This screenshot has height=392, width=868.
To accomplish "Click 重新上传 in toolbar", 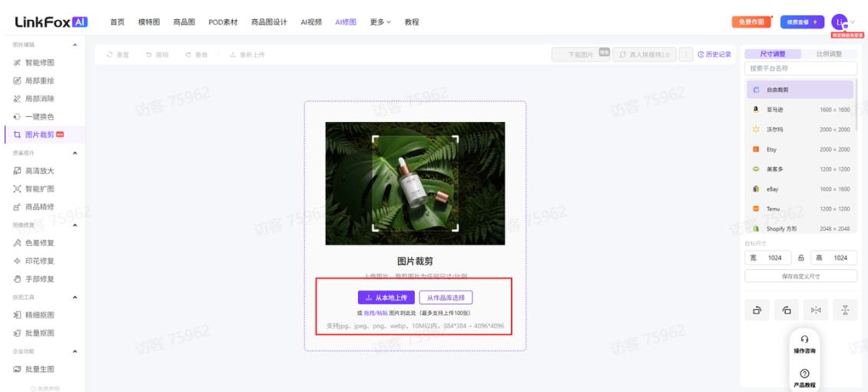I will 247,55.
